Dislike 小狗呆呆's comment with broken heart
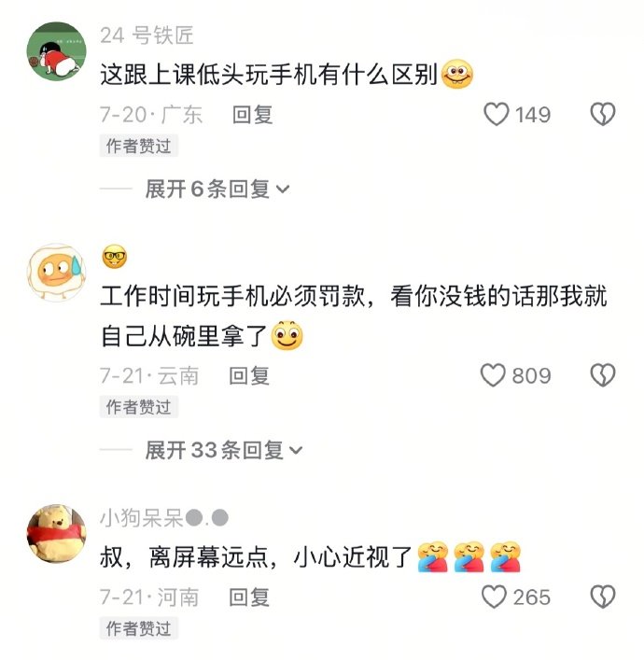 [x=603, y=597]
